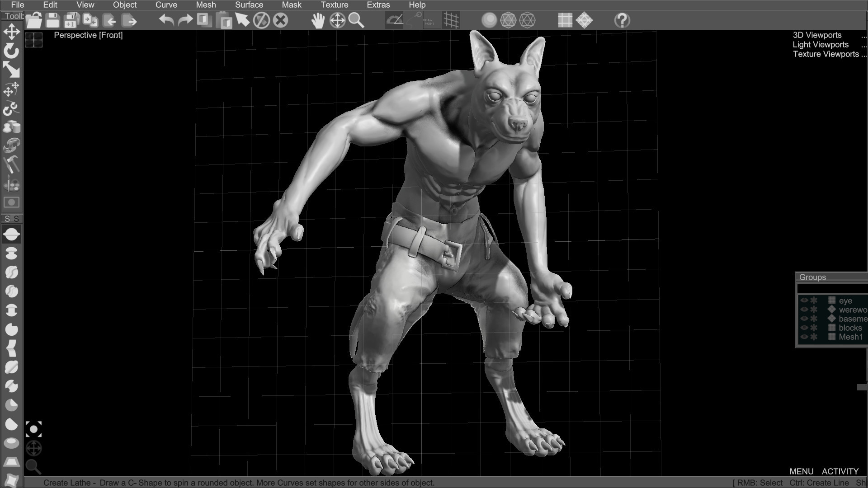Click the MENU button at bottom right
The height and width of the screenshot is (488, 868).
coord(802,471)
